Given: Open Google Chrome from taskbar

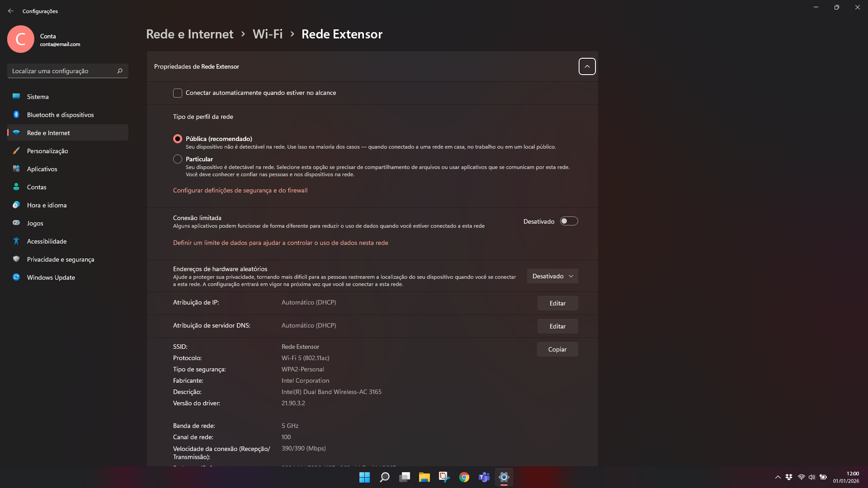Looking at the screenshot, I should [464, 477].
